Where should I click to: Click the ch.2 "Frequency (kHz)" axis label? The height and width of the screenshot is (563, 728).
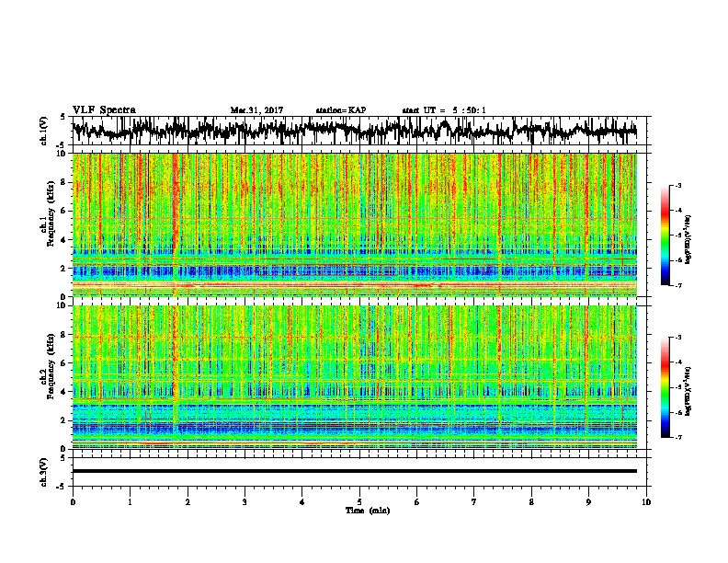(x=51, y=366)
